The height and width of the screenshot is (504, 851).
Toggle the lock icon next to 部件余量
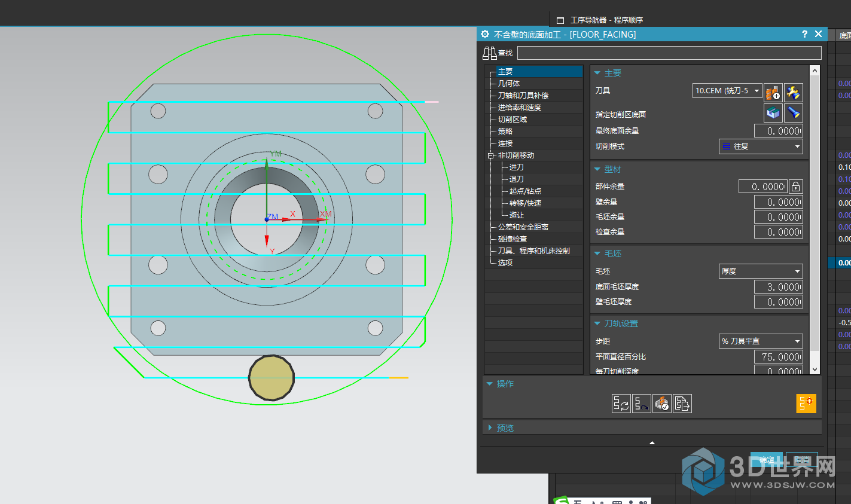(795, 187)
